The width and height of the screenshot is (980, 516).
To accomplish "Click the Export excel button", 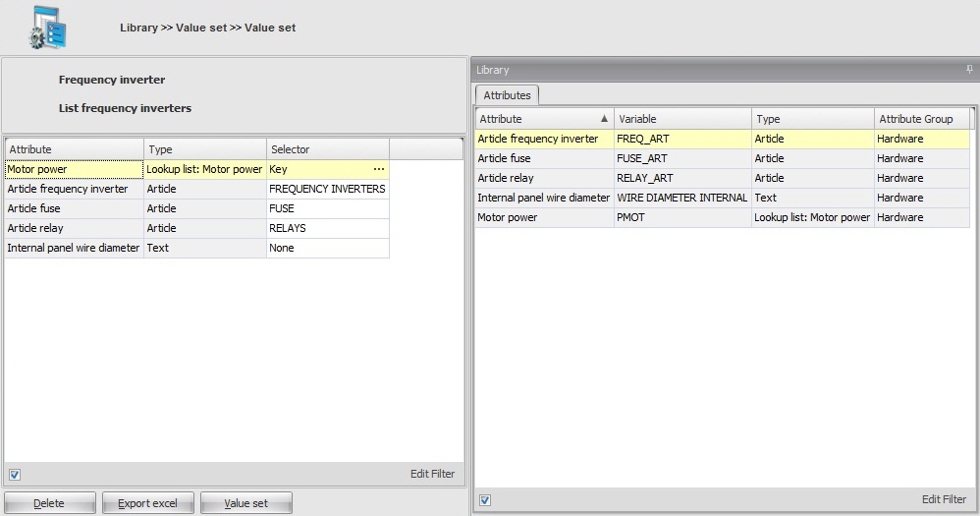I will (147, 503).
